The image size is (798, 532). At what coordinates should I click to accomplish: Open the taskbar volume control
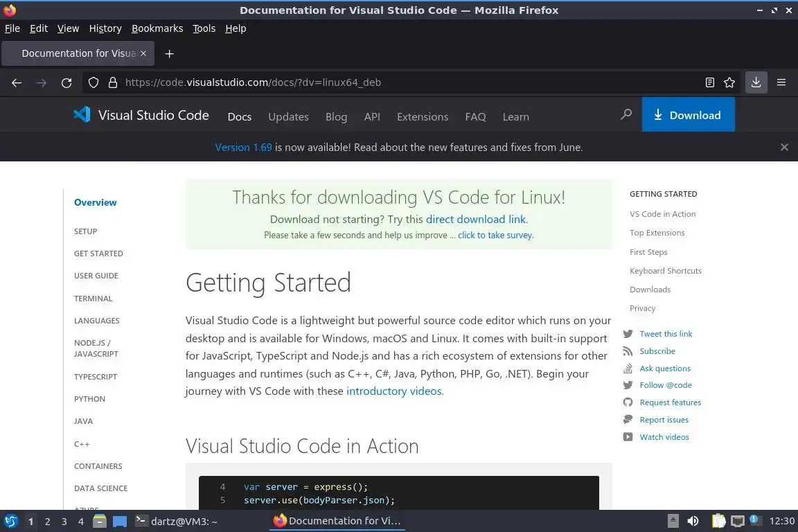click(693, 521)
